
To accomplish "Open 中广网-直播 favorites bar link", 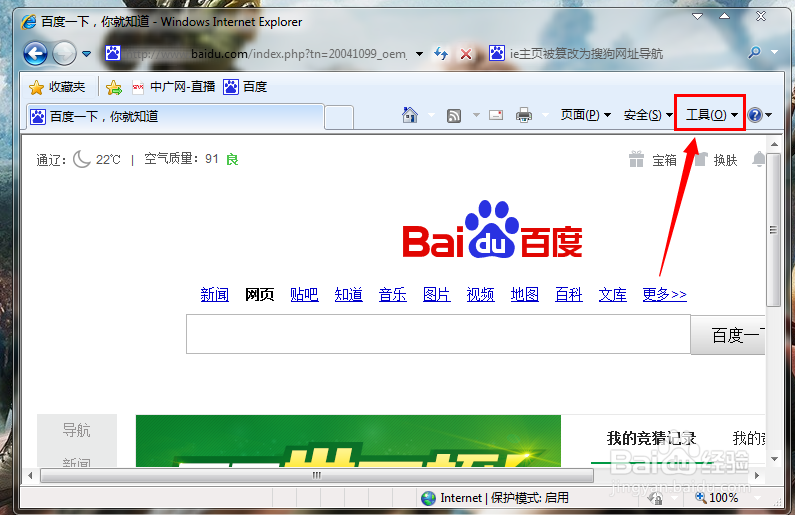I will tap(173, 87).
